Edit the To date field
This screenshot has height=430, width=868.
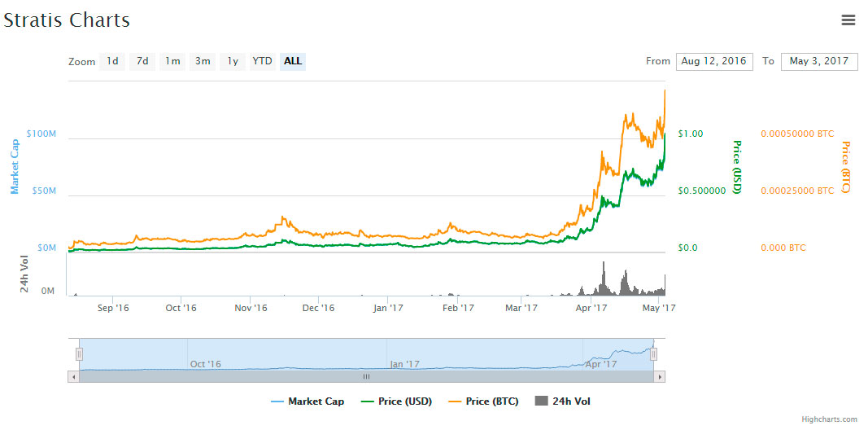point(819,62)
